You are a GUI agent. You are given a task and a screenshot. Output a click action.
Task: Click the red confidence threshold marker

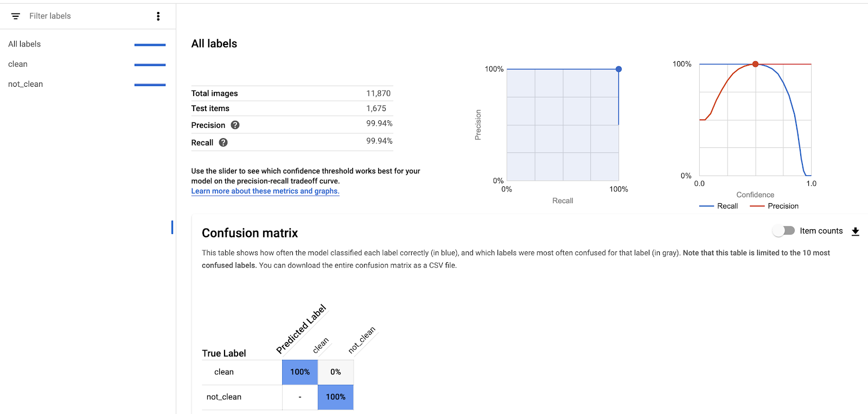pyautogui.click(x=755, y=64)
